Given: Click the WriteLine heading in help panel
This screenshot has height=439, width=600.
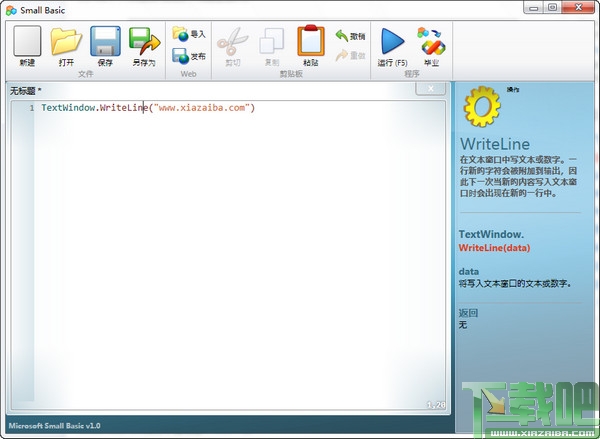Looking at the screenshot, I should pos(495,144).
